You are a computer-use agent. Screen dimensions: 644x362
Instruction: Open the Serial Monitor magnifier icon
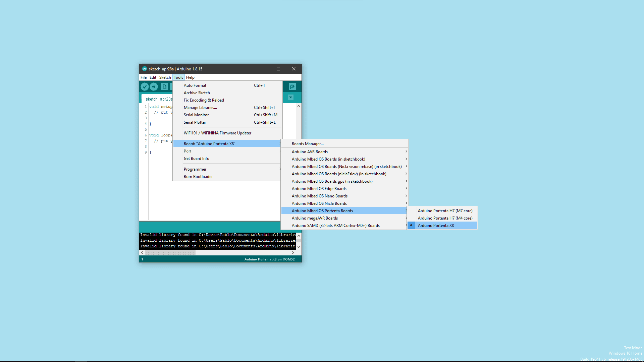pos(292,87)
